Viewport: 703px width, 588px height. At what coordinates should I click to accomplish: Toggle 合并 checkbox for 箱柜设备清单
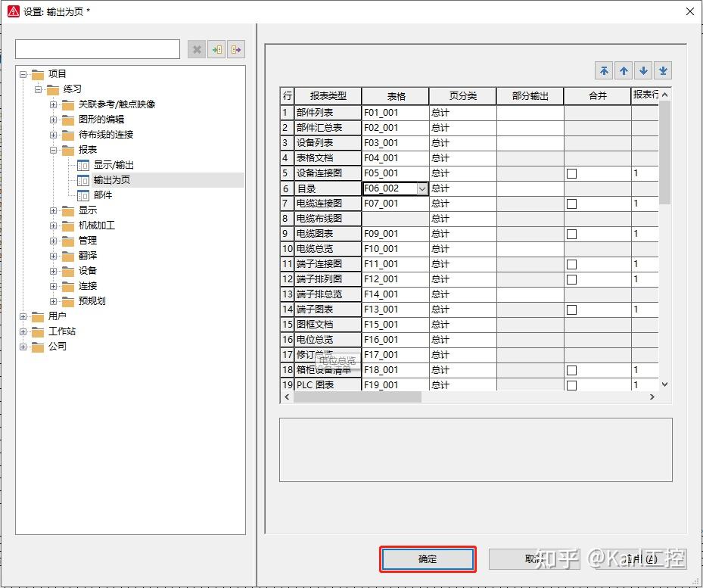click(x=571, y=371)
